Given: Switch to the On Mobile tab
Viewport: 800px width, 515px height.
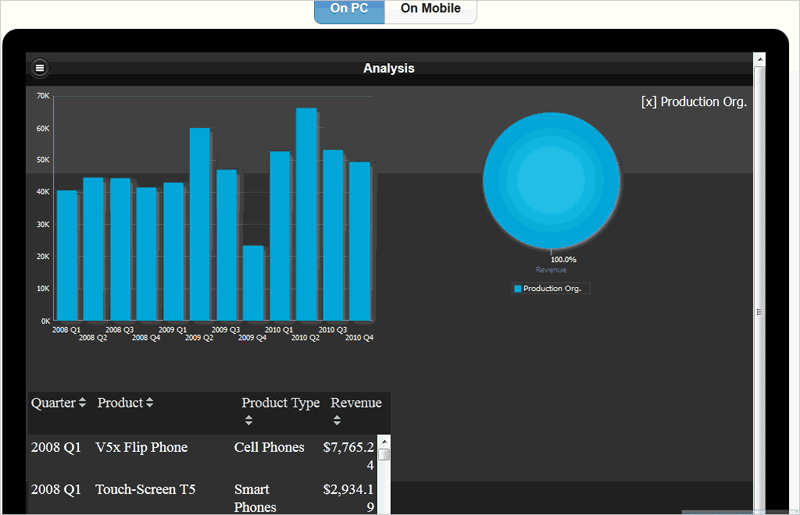Looking at the screenshot, I should (x=431, y=11).
